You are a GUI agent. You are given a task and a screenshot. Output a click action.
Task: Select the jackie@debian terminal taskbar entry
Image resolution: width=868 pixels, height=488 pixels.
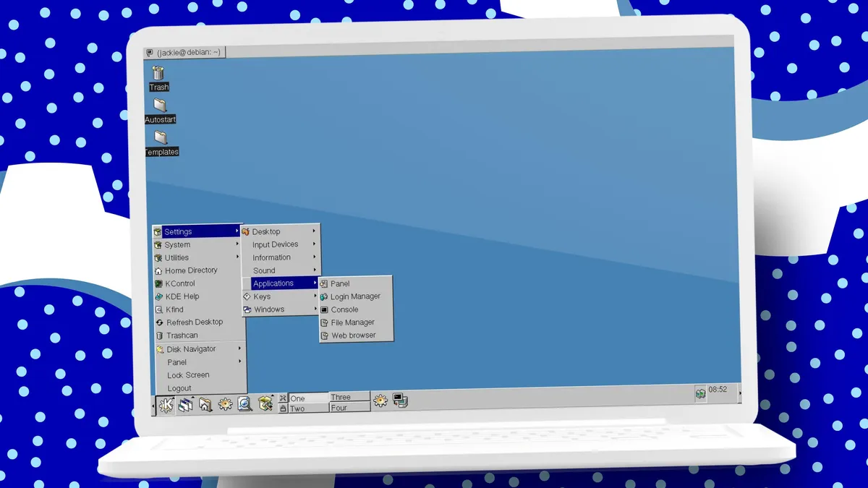tap(185, 53)
